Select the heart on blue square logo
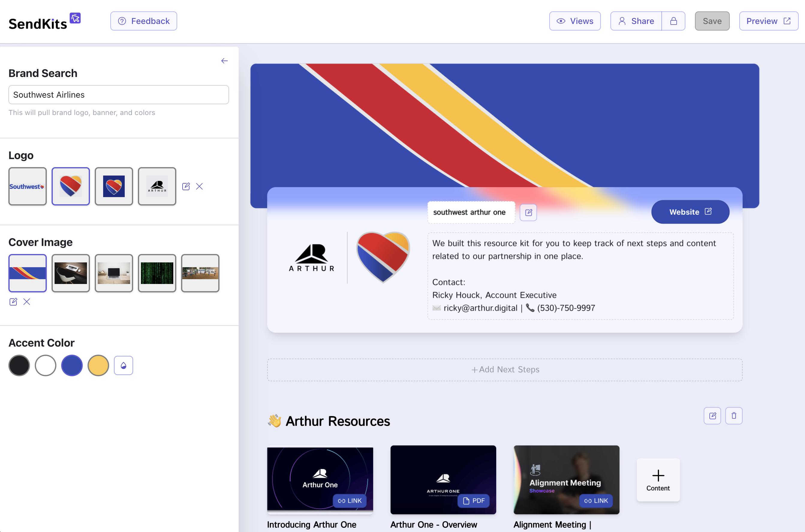805x532 pixels. click(x=114, y=186)
